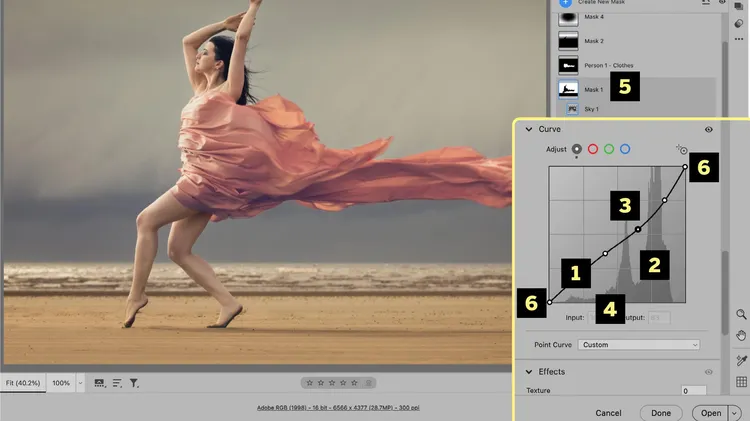
Task: Select the filled (active) curve control point
Action: [638, 230]
